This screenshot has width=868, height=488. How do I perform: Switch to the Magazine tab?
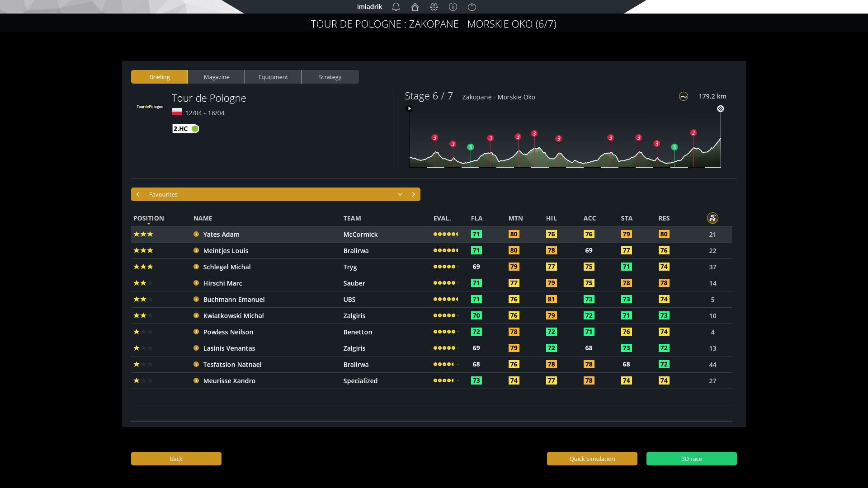(x=217, y=77)
